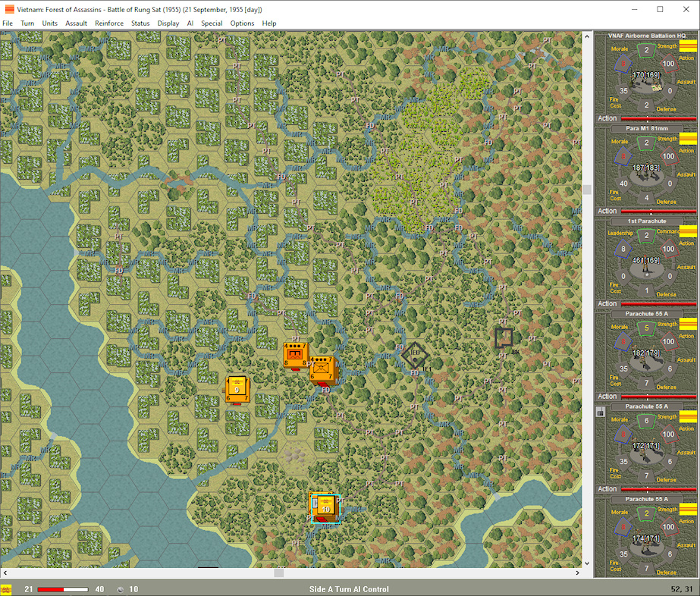
Task: Open the Help menu
Action: tap(268, 24)
